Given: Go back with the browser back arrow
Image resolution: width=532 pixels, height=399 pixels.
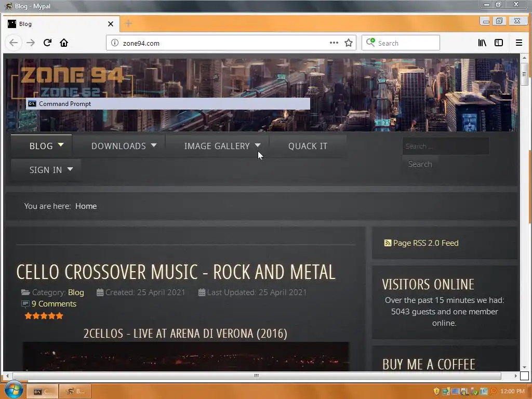Looking at the screenshot, I should pyautogui.click(x=14, y=43).
